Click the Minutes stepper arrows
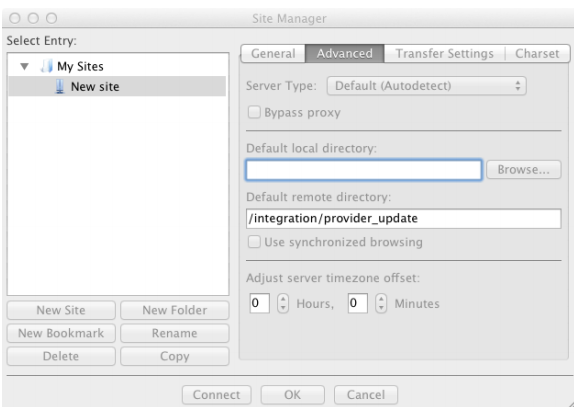This screenshot has width=574, height=407. tap(381, 303)
